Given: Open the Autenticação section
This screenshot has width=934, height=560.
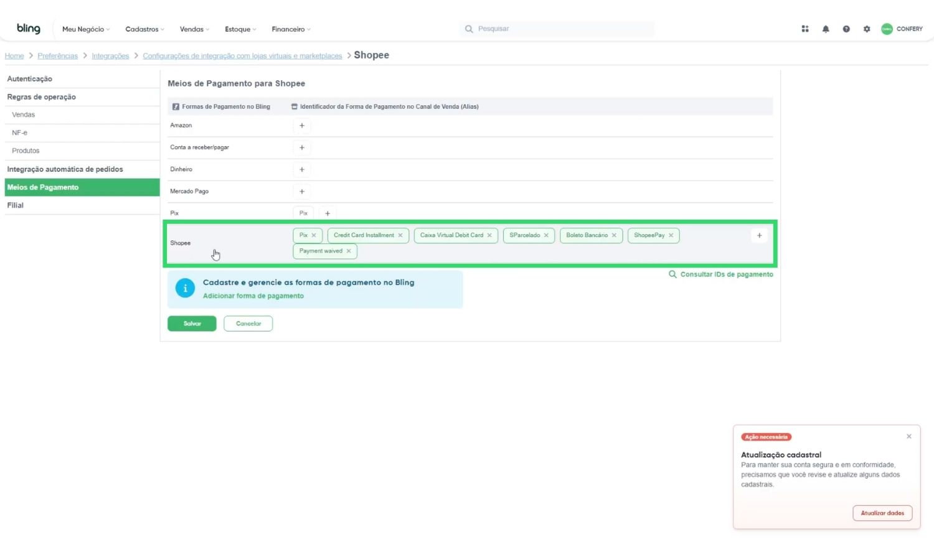Looking at the screenshot, I should (82, 79).
